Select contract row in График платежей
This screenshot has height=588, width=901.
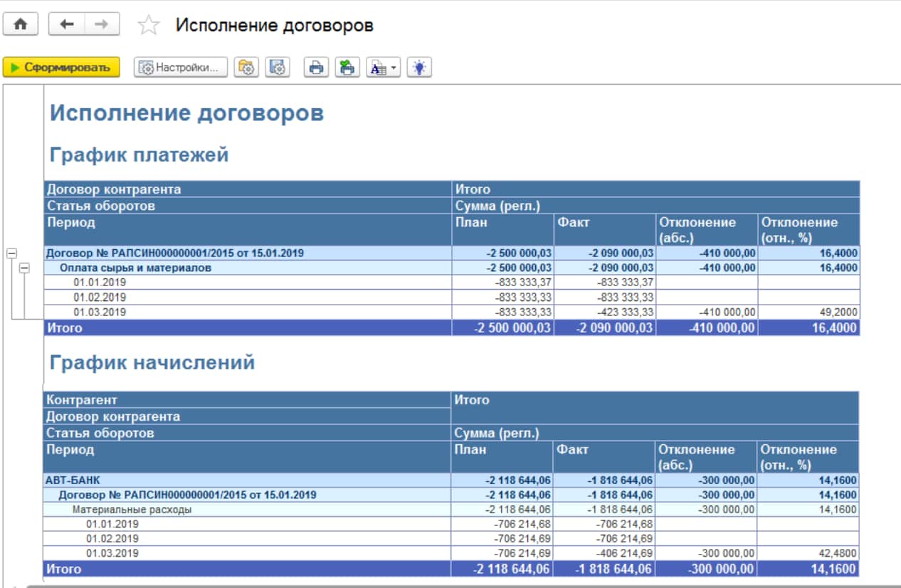coord(452,253)
